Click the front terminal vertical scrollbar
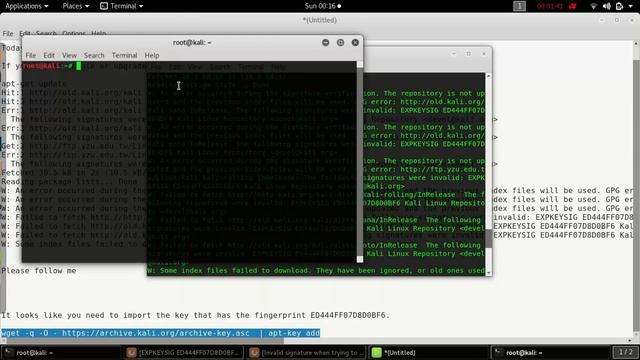The image size is (640, 360). click(x=360, y=162)
